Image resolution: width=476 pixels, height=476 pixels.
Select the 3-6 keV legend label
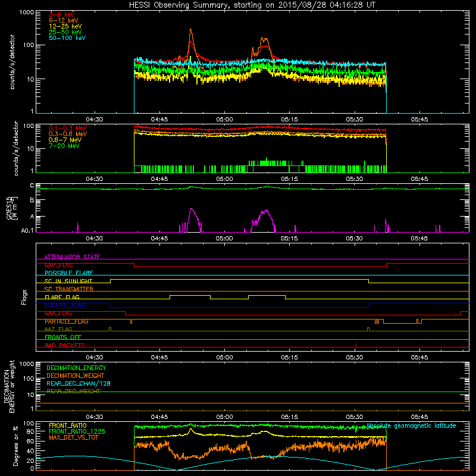click(x=62, y=14)
